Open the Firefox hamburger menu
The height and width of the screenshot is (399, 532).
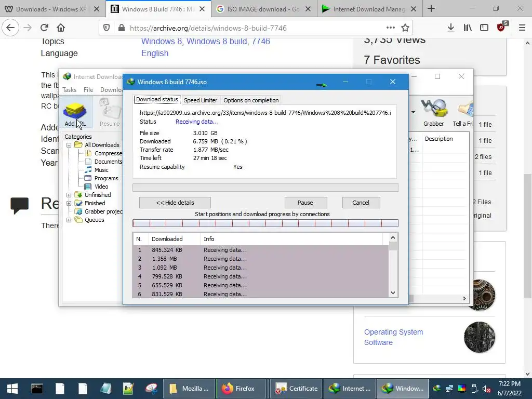click(522, 28)
